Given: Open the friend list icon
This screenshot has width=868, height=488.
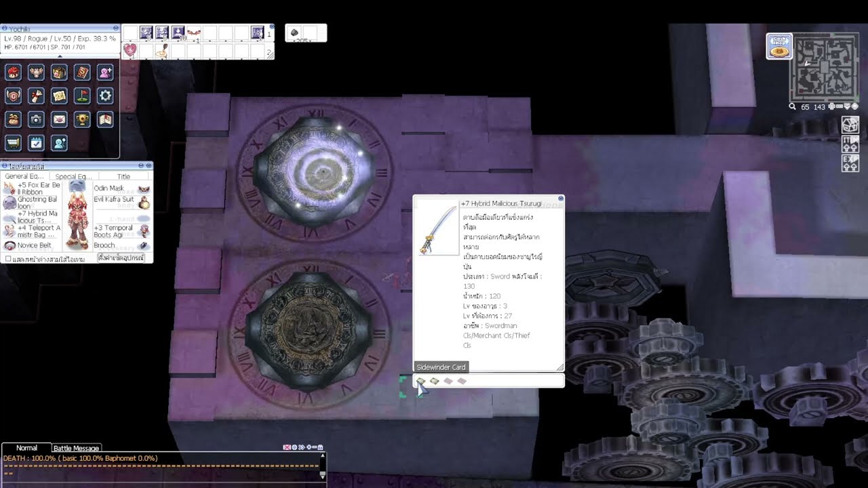Looking at the screenshot, I should coord(59,143).
